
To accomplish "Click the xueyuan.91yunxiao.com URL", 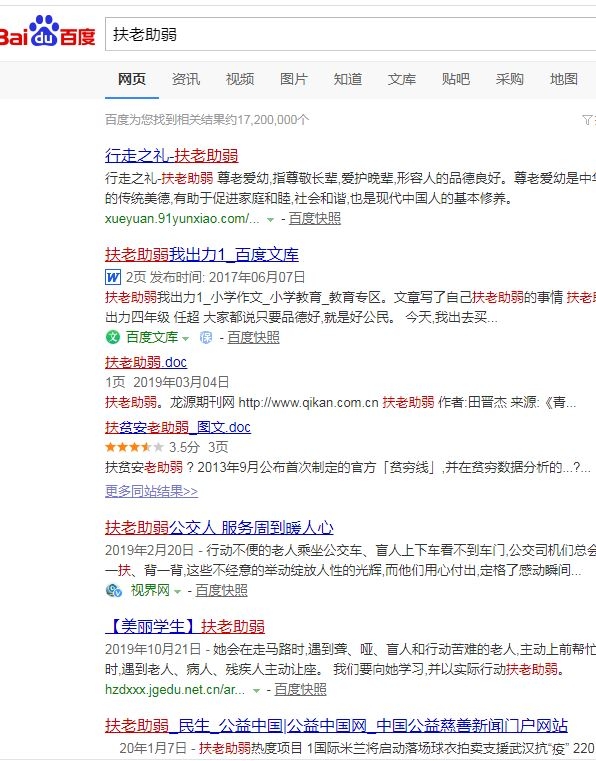I will (182, 219).
